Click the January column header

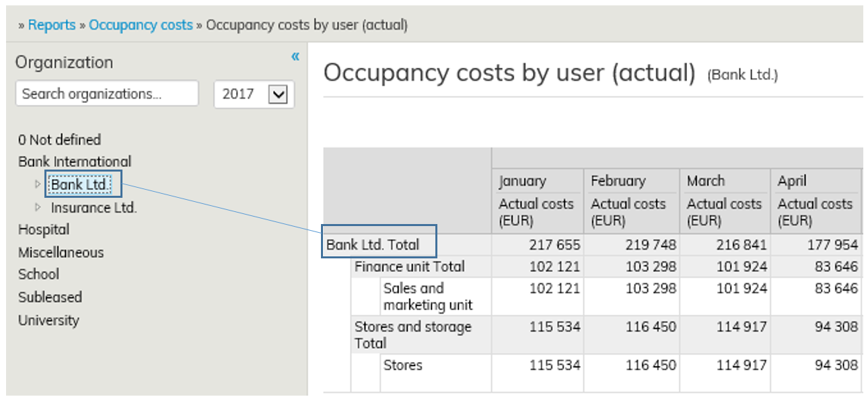522,181
